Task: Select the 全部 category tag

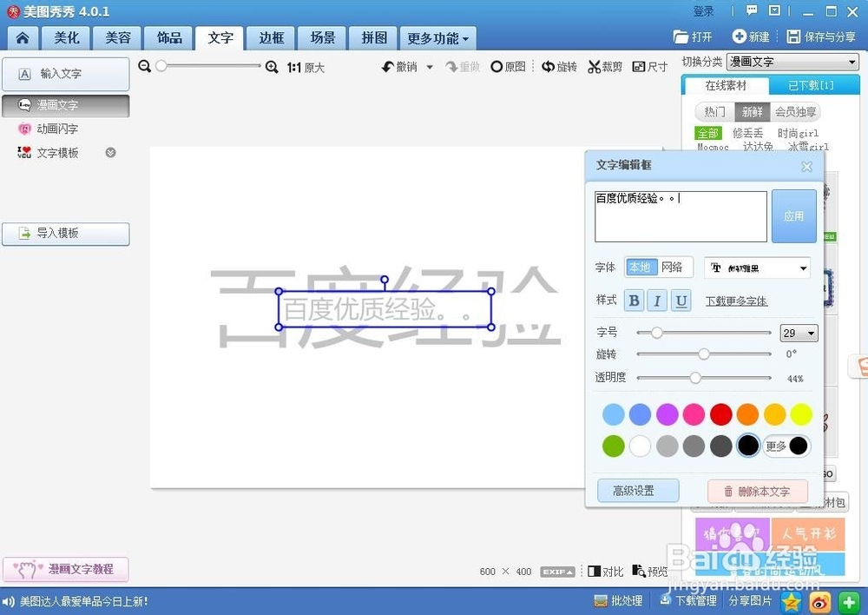Action: (x=707, y=133)
